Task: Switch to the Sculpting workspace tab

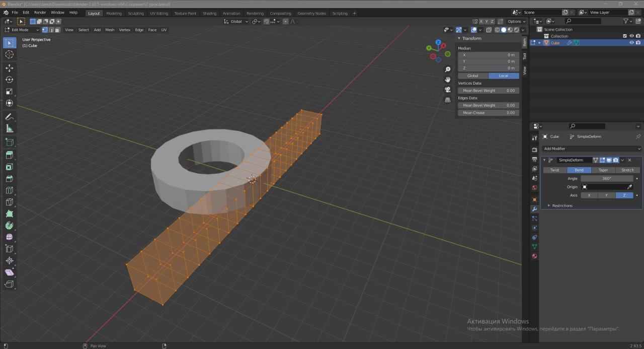Action: (136, 13)
